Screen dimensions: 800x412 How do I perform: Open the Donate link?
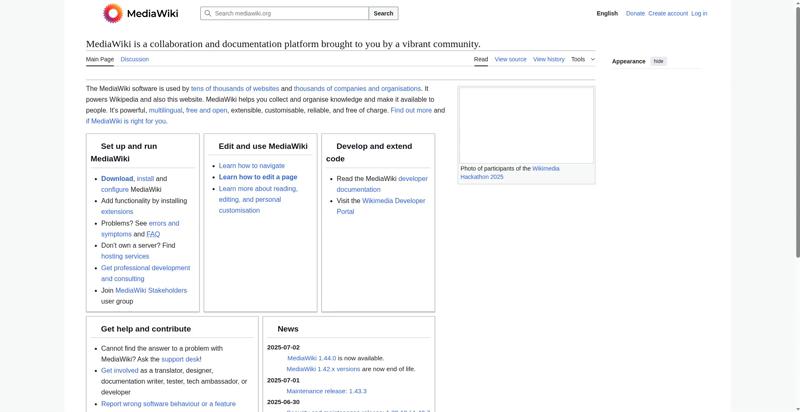635,13
